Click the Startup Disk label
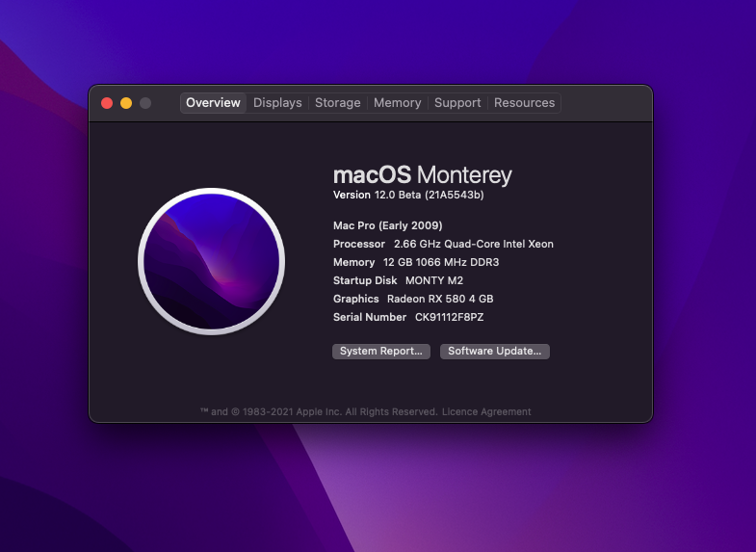 point(365,280)
